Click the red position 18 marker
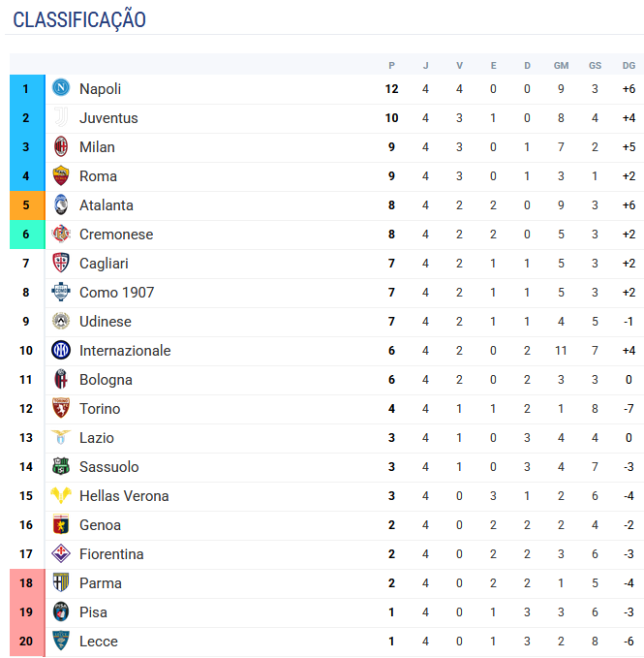 point(26,583)
